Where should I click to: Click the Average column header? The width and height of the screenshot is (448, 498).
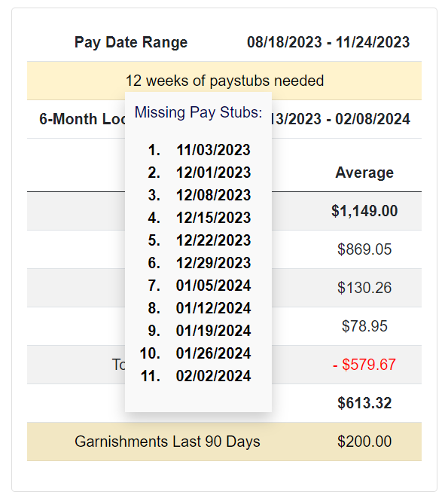click(364, 173)
